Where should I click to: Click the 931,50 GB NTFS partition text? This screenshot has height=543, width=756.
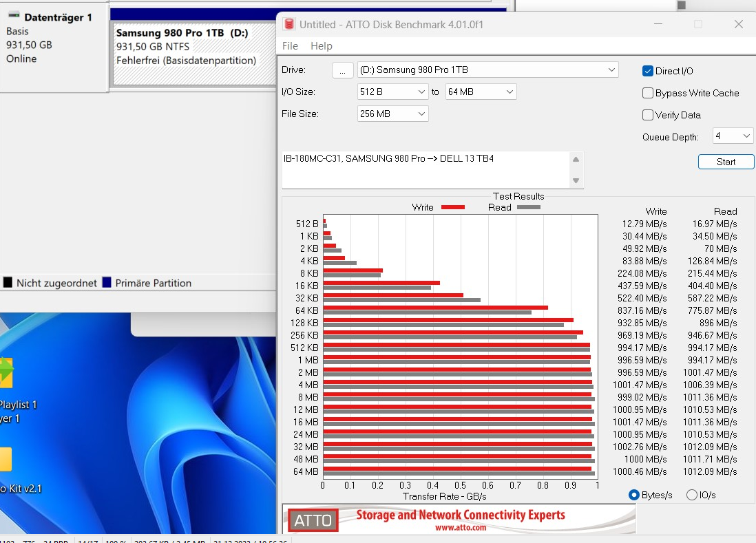(x=153, y=47)
